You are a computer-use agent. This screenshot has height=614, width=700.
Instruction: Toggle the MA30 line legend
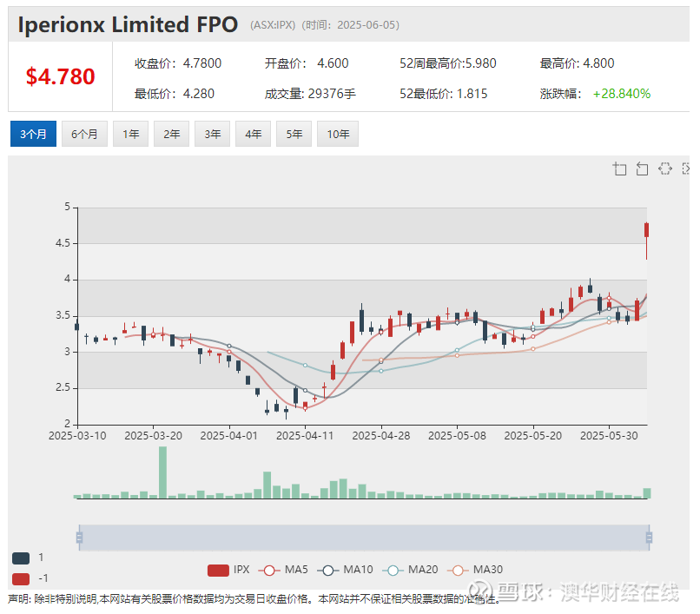click(x=474, y=570)
